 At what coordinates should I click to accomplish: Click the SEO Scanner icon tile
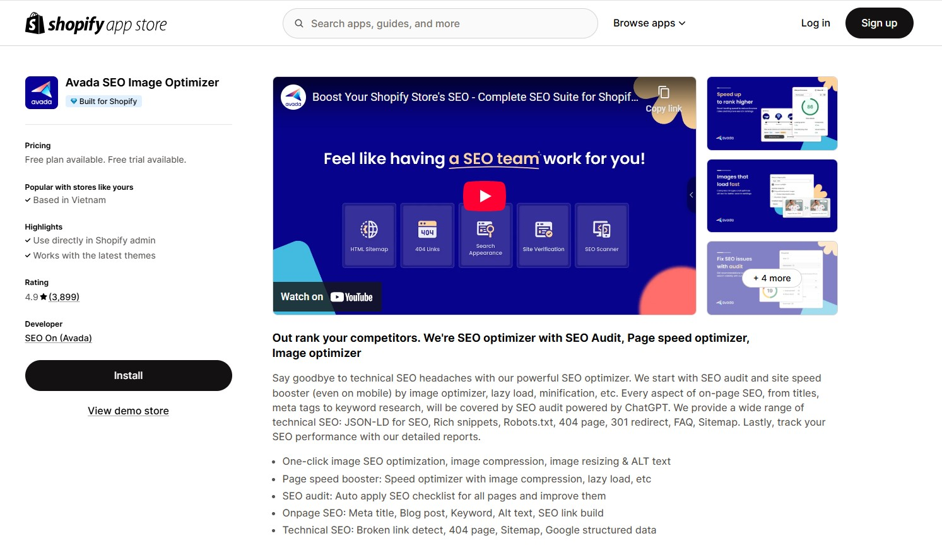coord(602,235)
